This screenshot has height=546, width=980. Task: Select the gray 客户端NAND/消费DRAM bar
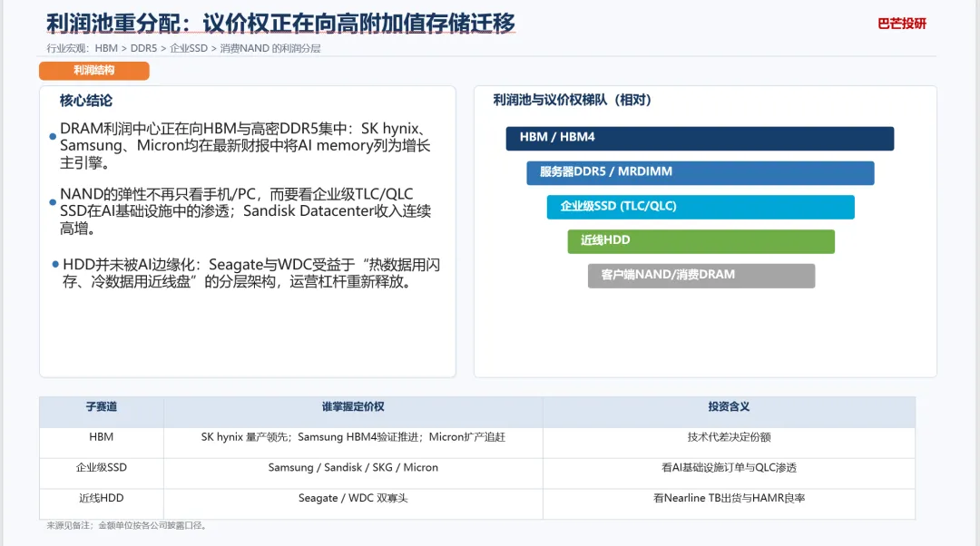coord(701,276)
